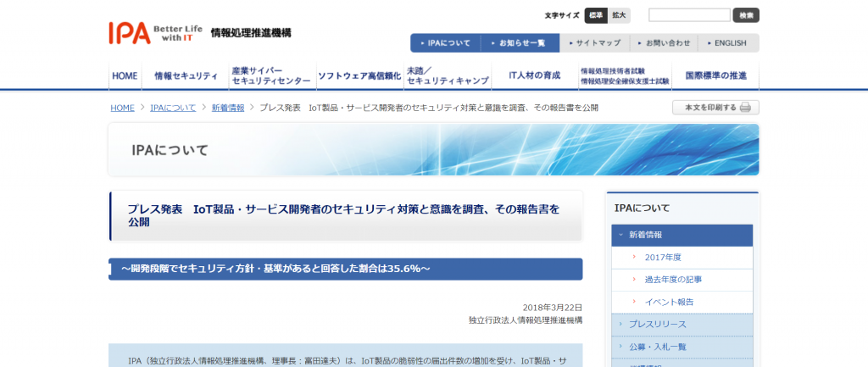Click date text 2018年3月22日
Screen dimensions: 868x367
[553, 308]
